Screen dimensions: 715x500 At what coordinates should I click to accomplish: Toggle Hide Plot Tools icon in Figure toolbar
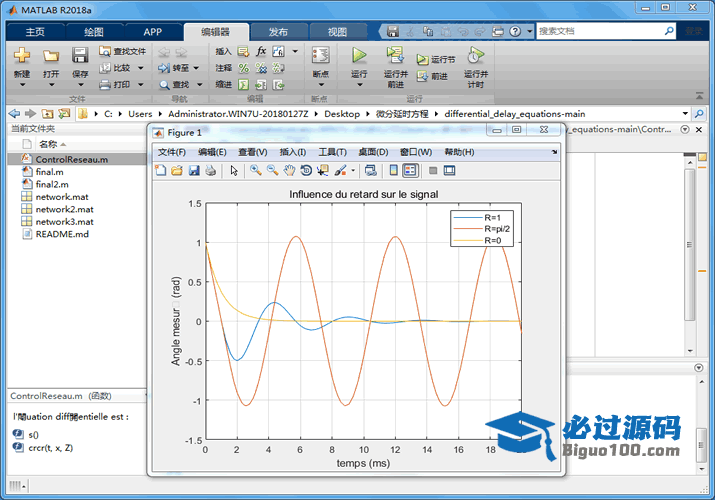pyautogui.click(x=433, y=170)
